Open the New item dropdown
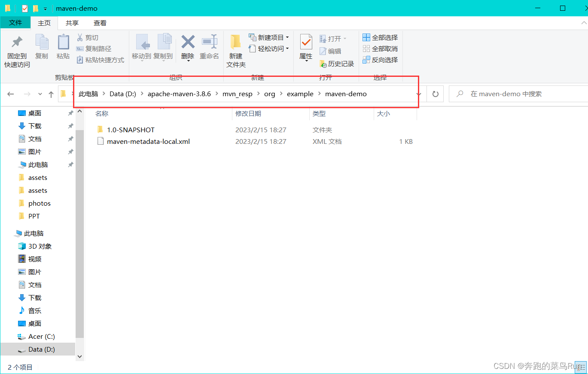588x374 pixels. (269, 38)
